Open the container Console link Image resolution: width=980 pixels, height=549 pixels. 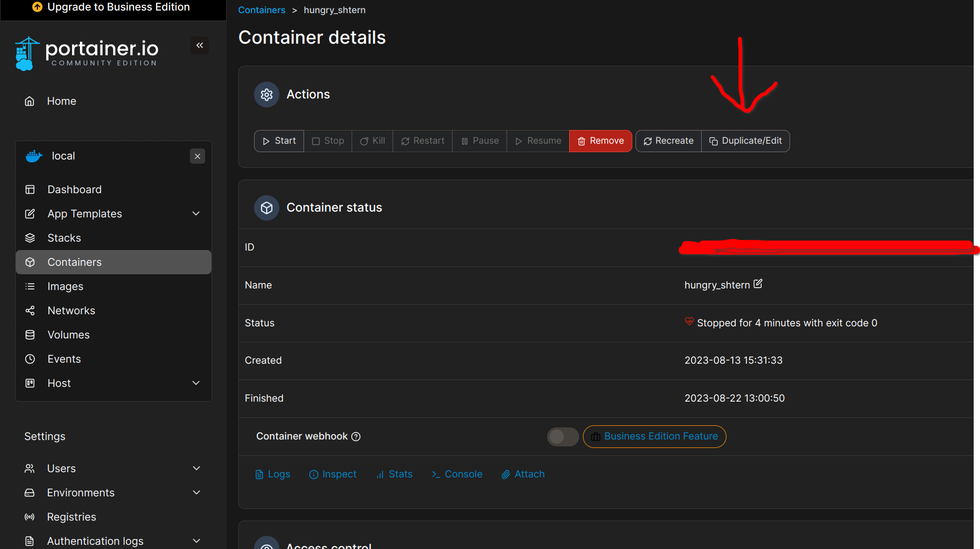[457, 474]
